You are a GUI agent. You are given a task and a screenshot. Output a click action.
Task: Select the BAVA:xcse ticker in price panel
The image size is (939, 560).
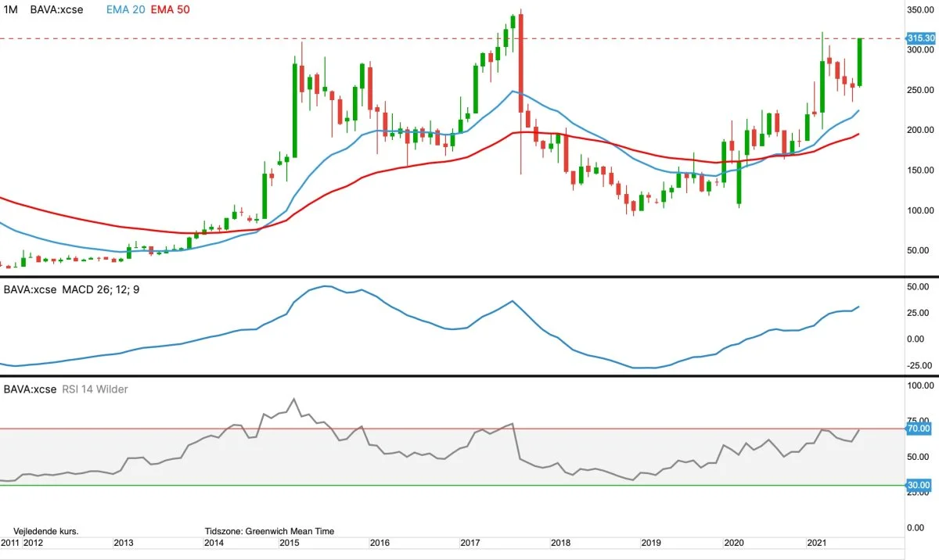[56, 10]
